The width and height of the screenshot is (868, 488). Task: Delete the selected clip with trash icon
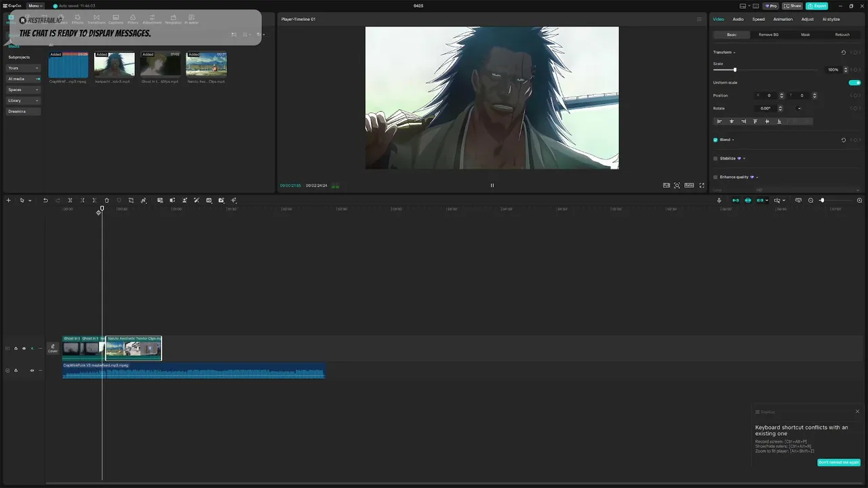coord(106,201)
